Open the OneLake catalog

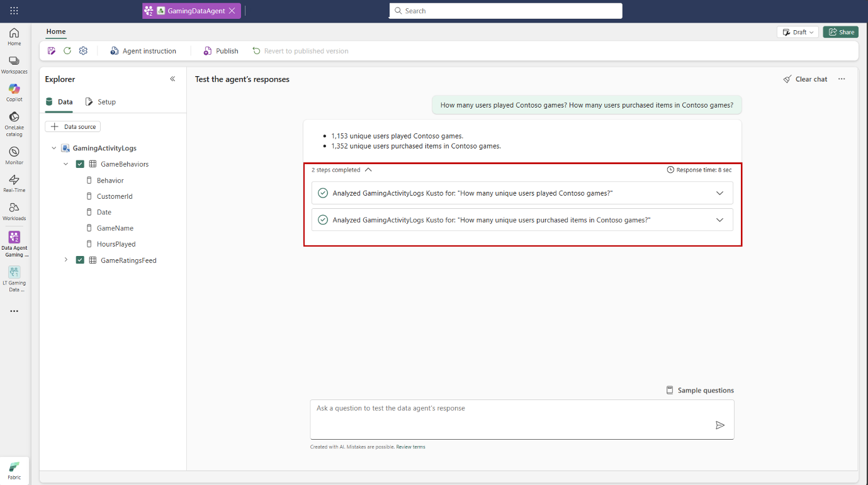coord(14,123)
